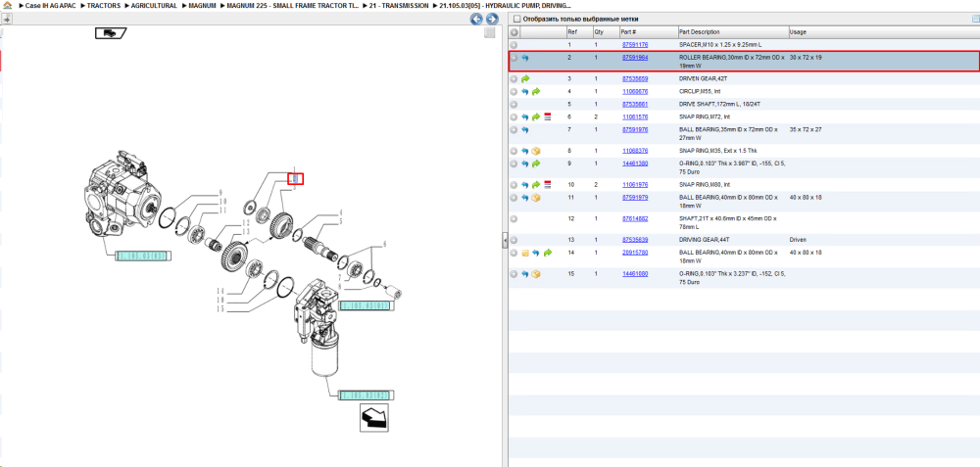Click the Ref column header
Screen dimensions: 980x467
(579, 32)
